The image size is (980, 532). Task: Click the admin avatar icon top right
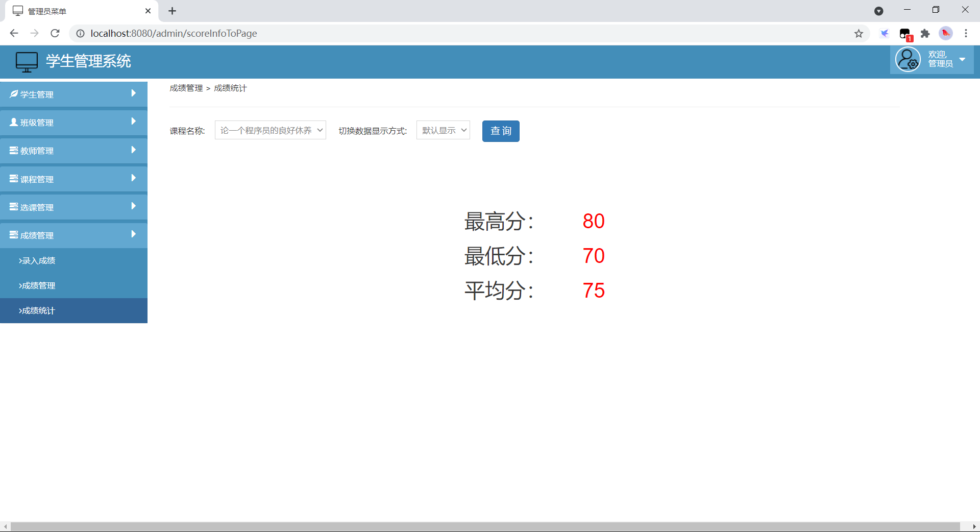(908, 59)
